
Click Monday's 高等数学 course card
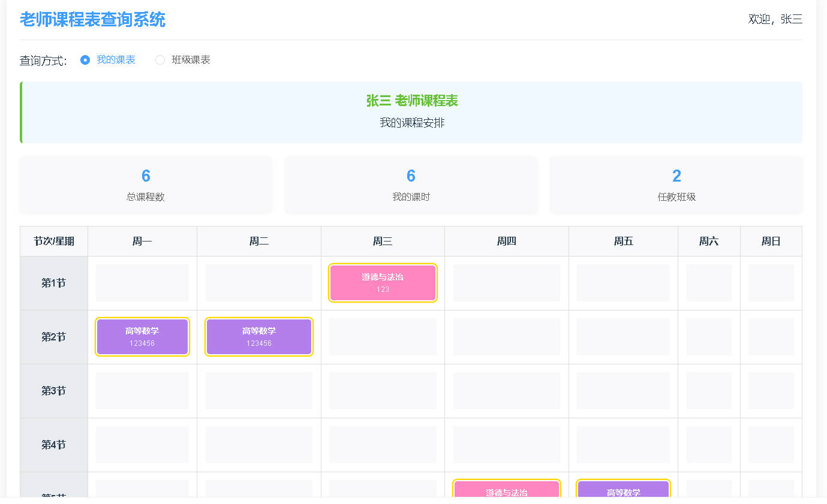point(142,337)
